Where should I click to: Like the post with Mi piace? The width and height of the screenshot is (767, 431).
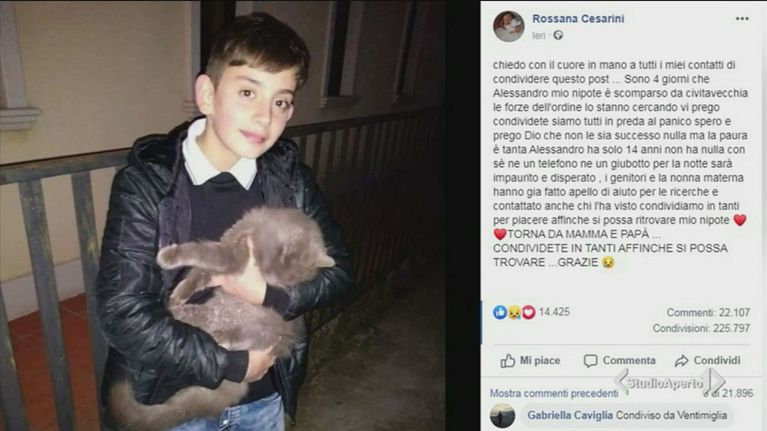pyautogui.click(x=530, y=361)
